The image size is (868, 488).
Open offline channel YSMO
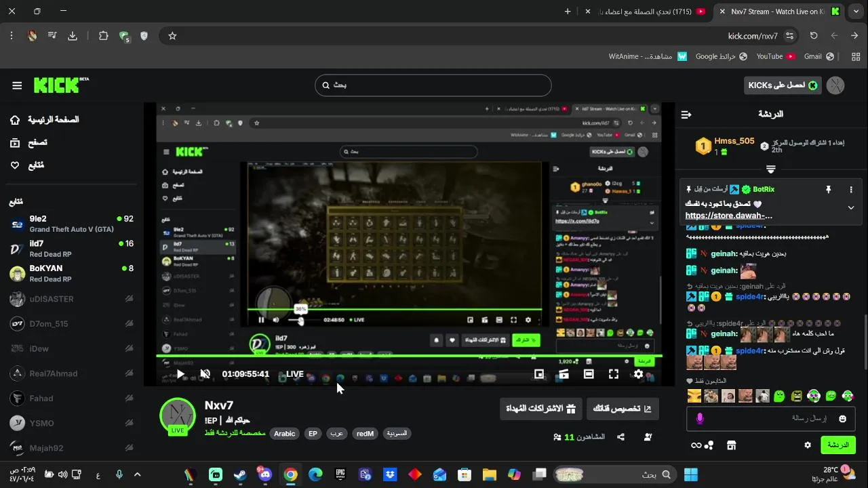[71, 423]
